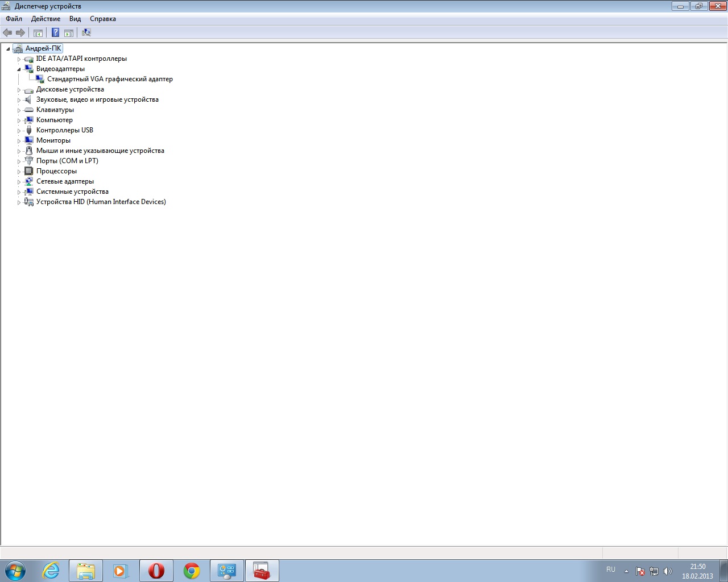
Task: Expand the Контроллеры USB node
Action: point(19,131)
